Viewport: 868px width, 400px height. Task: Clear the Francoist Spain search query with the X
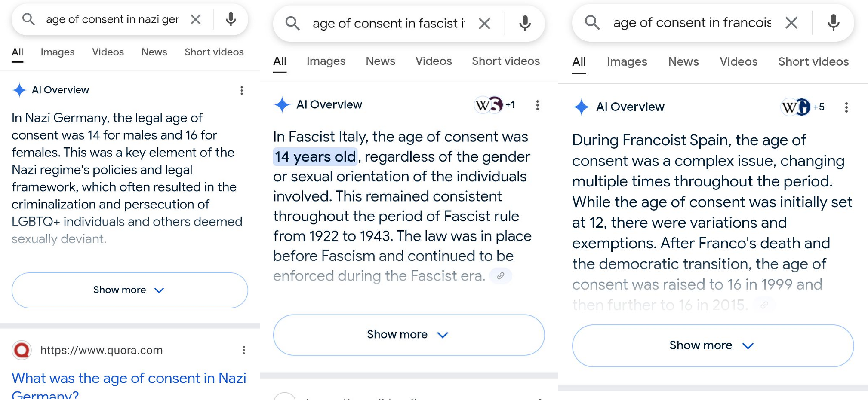click(791, 23)
